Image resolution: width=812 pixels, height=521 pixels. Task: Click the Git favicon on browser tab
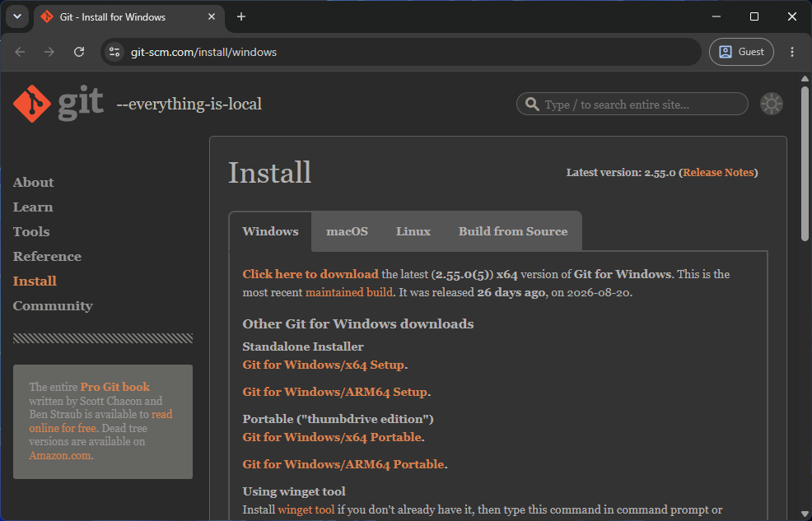(47, 16)
